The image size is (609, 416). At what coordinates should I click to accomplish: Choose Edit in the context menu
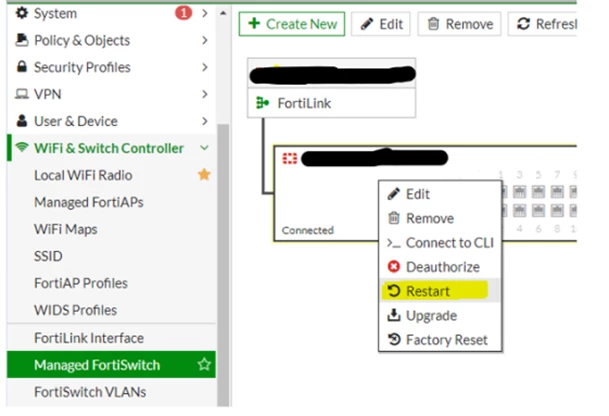440,193
